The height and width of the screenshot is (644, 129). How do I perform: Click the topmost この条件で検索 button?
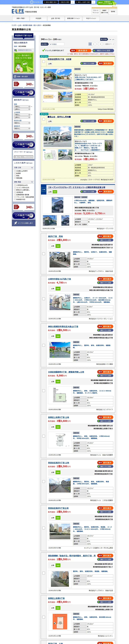click(24, 93)
